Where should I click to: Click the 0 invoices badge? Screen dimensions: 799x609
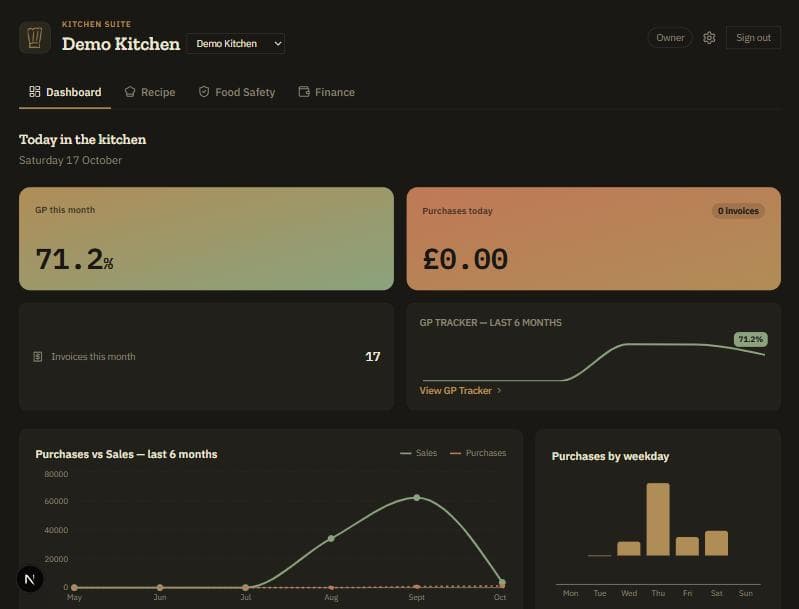[x=738, y=211]
